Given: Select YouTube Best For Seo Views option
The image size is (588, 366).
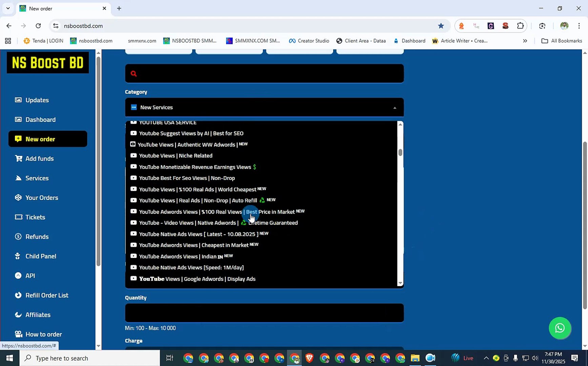Looking at the screenshot, I should coord(261,178).
